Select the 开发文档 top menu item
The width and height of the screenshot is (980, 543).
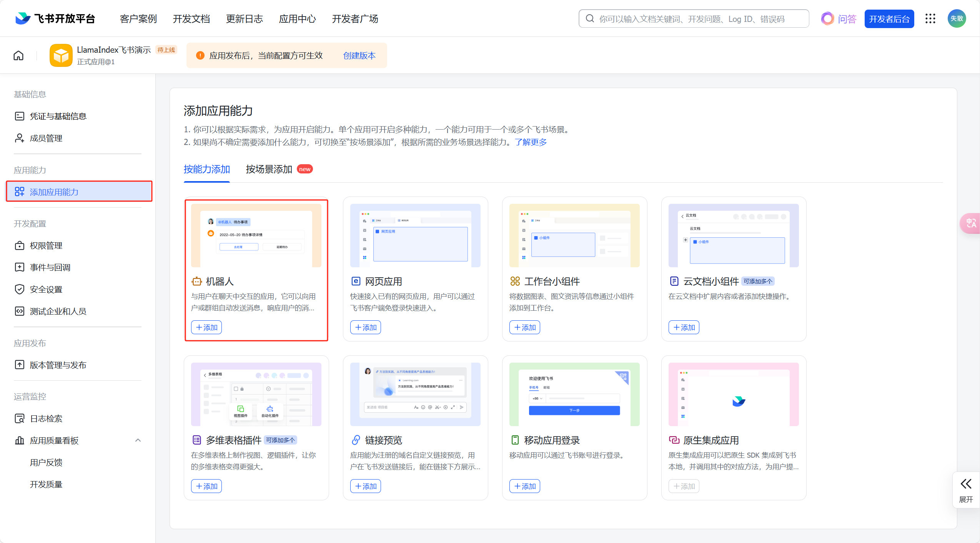(x=191, y=19)
